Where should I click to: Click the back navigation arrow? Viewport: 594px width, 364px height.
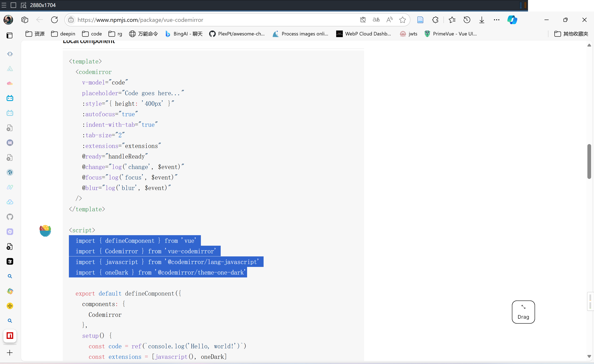point(40,20)
